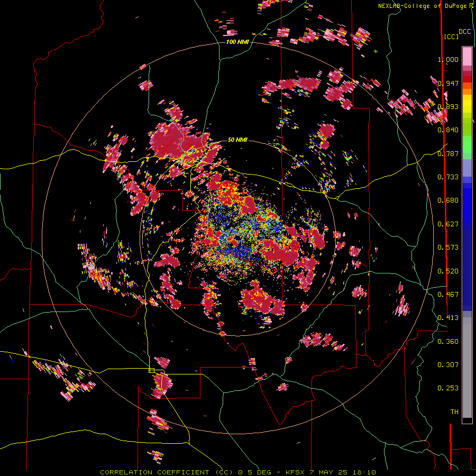Click the 100 NMI range ring label
Image resolution: width=476 pixels, height=476 pixels.
click(237, 42)
